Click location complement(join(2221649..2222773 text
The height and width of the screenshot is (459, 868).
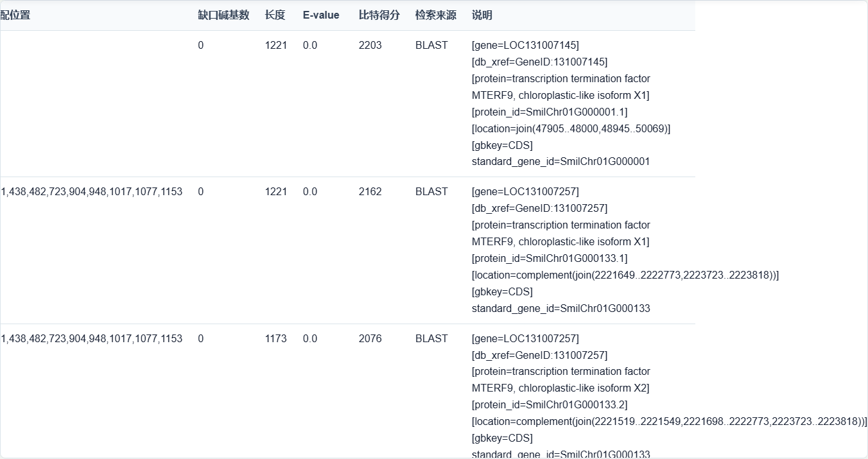tap(625, 275)
